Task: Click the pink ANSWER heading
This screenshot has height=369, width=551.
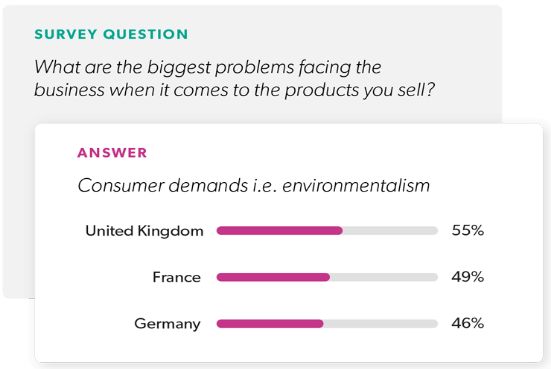Action: [x=112, y=153]
